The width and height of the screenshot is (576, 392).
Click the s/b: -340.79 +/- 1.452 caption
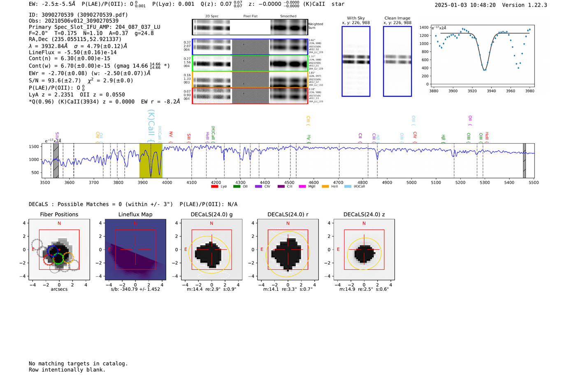point(135,289)
